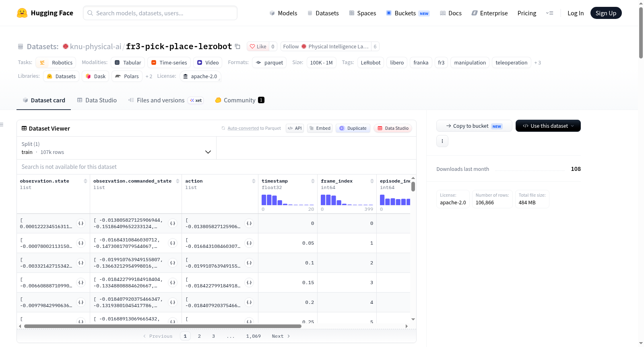The image size is (644, 347).
Task: Click the Log In link
Action: [x=576, y=13]
